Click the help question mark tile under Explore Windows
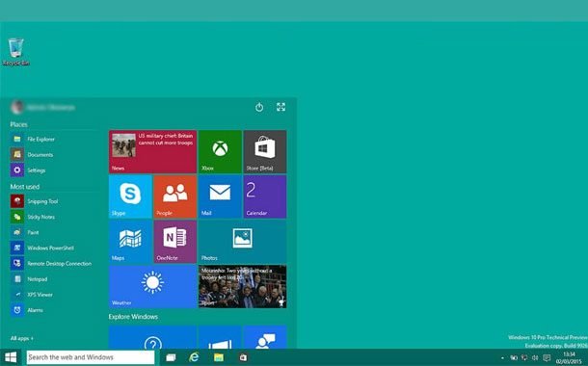Image resolution: width=588 pixels, height=366 pixels. click(x=152, y=337)
